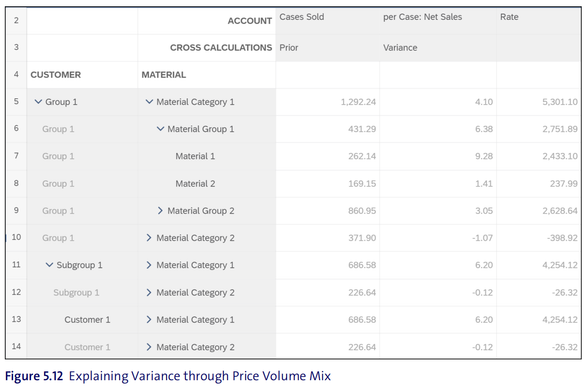The height and width of the screenshot is (387, 588).
Task: Collapse the Subgroup 1 customer node
Action: 49,265
